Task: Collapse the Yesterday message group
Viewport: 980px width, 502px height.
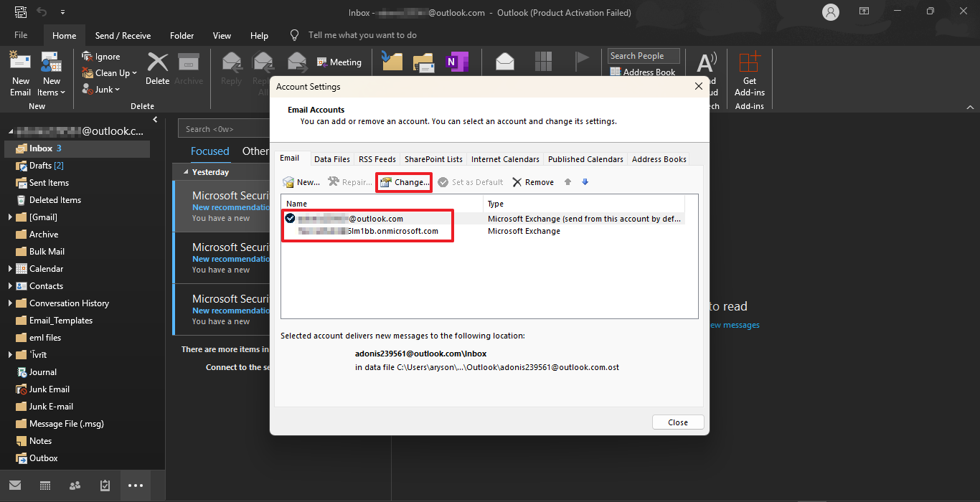Action: [x=187, y=172]
